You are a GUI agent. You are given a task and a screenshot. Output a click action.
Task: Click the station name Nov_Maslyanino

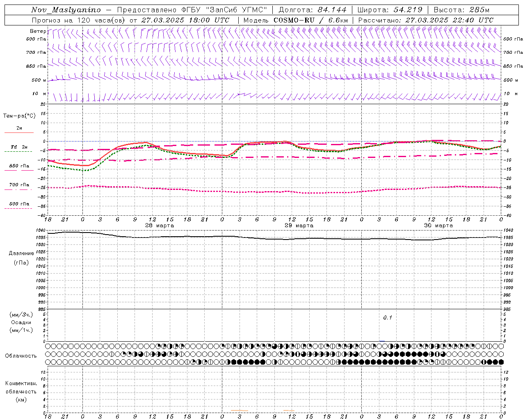[x=66, y=10]
